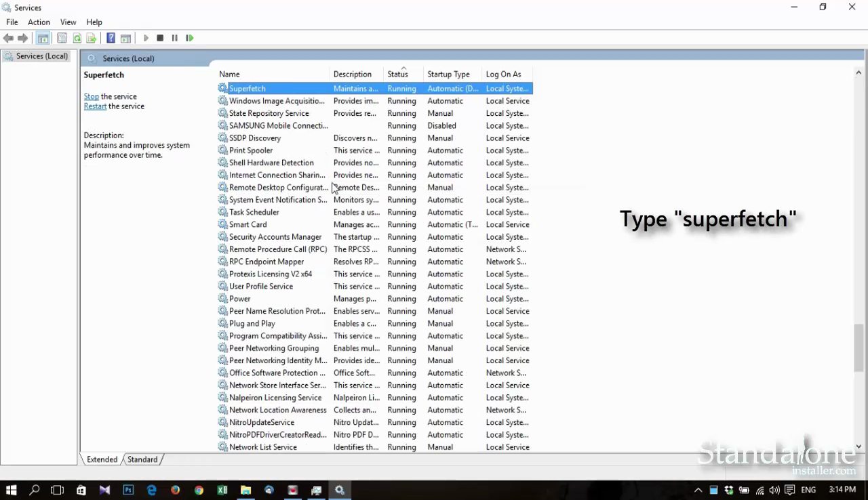Select the Network List Service row
This screenshot has height=500, width=868.
[x=375, y=447]
